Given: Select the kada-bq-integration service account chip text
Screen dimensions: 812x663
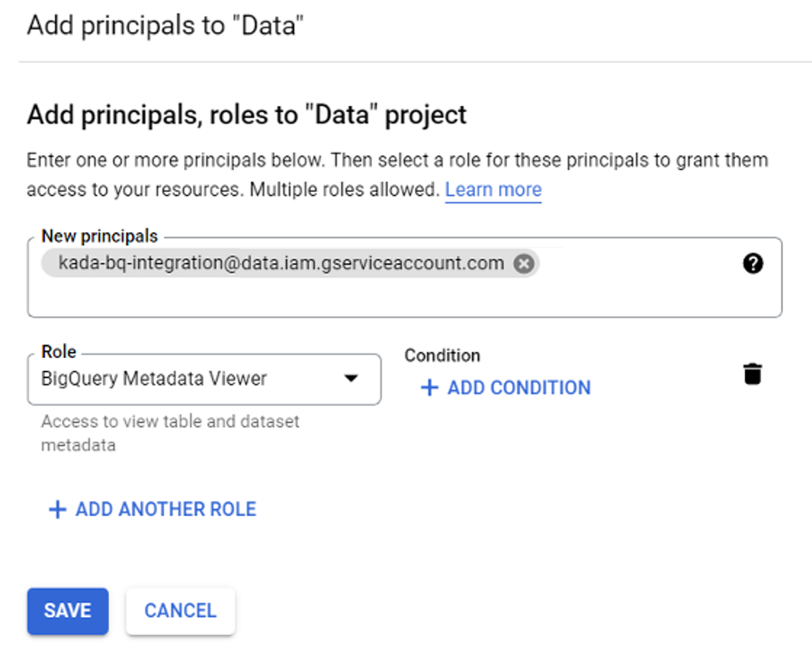Looking at the screenshot, I should [281, 263].
